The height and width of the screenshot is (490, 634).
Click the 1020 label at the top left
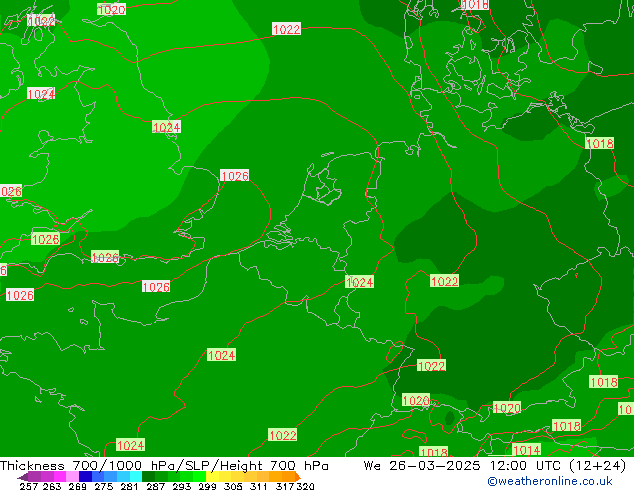pos(111,9)
